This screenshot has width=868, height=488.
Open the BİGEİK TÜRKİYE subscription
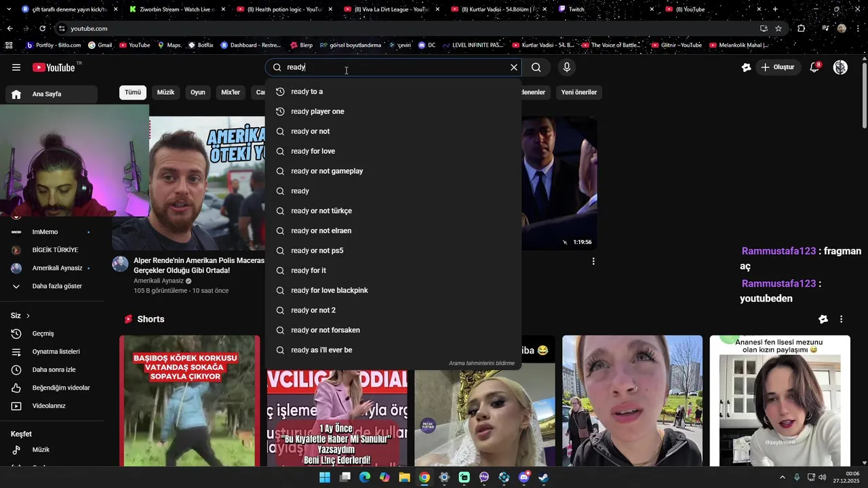[x=52, y=250]
